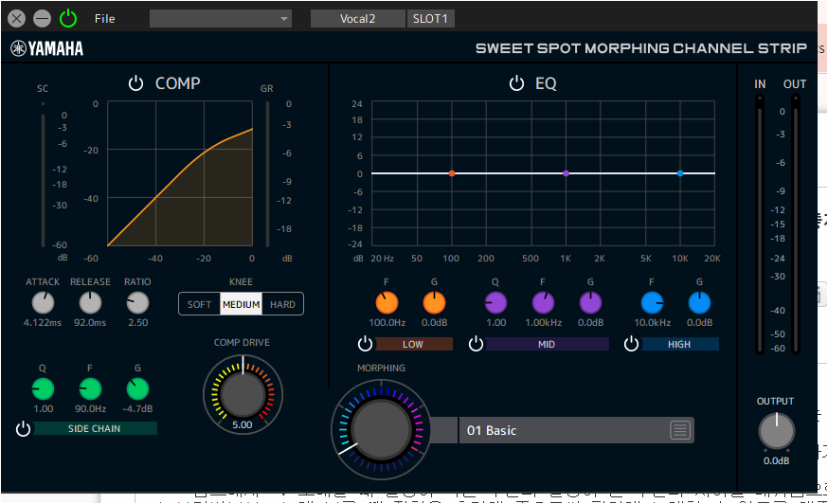This screenshot has height=504, width=828.
Task: Click the LOW band G knob
Action: (434, 303)
